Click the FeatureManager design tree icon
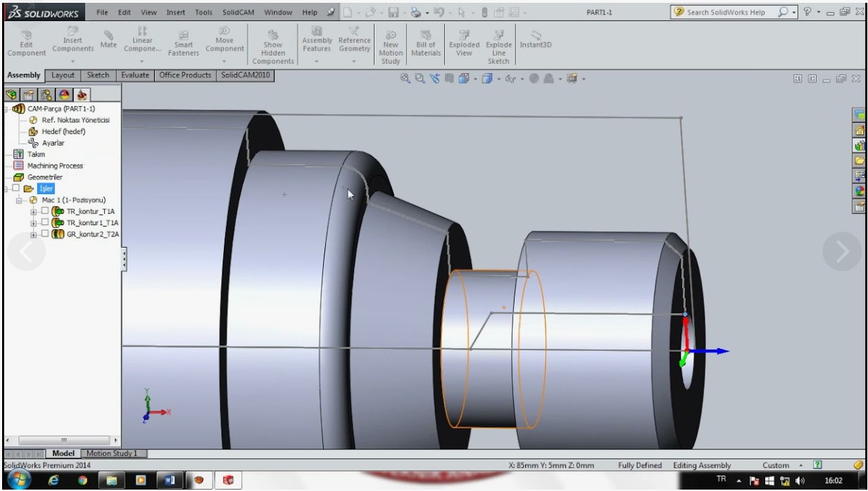868x491 pixels. pyautogui.click(x=12, y=95)
